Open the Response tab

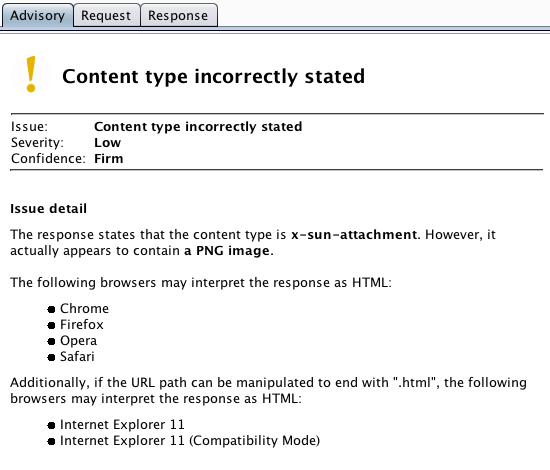pyautogui.click(x=179, y=15)
